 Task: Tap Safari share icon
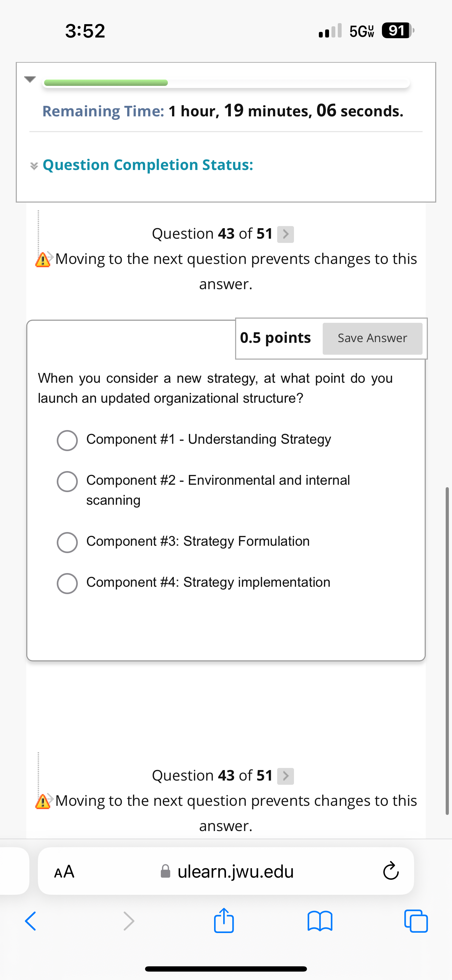pyautogui.click(x=224, y=921)
